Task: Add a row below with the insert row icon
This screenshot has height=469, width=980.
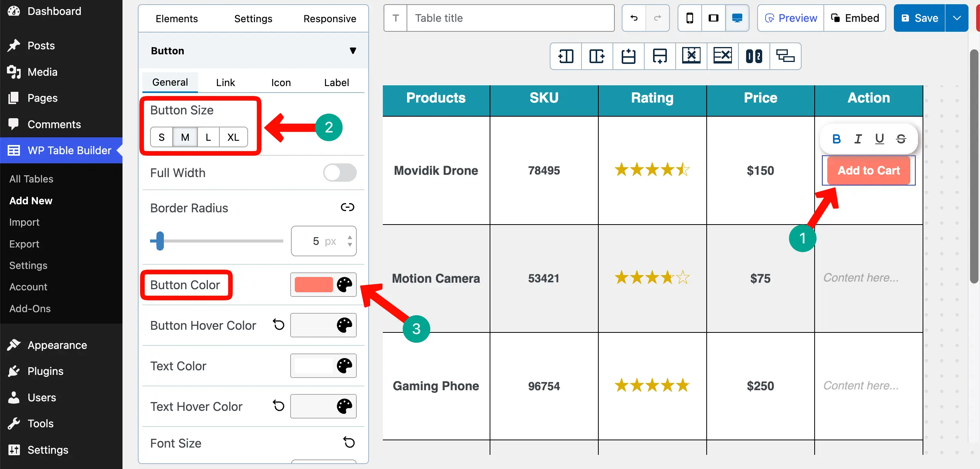Action: tap(660, 56)
